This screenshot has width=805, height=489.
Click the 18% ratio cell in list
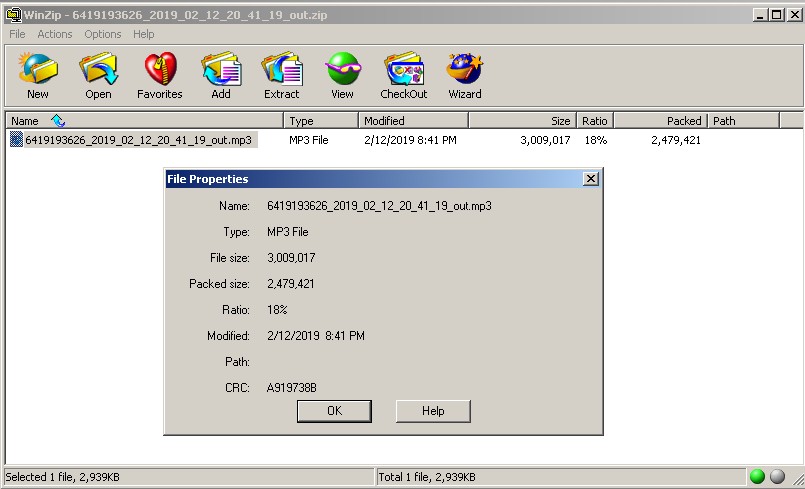(x=596, y=140)
